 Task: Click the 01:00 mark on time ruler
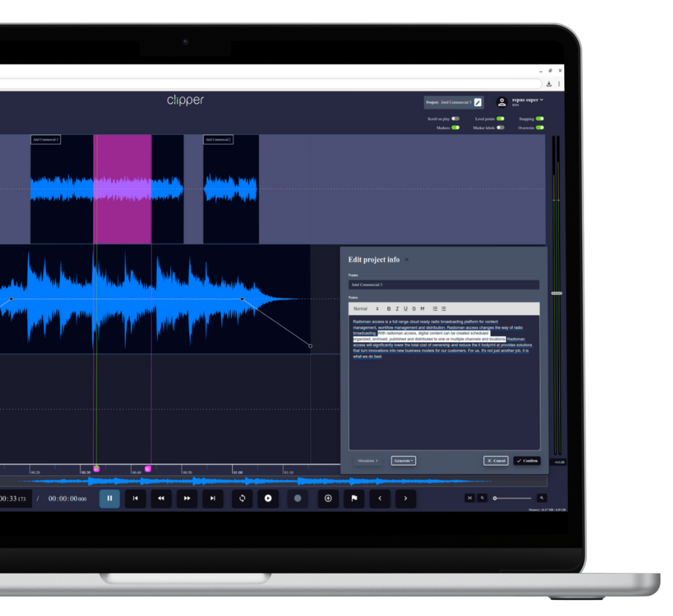238,472
